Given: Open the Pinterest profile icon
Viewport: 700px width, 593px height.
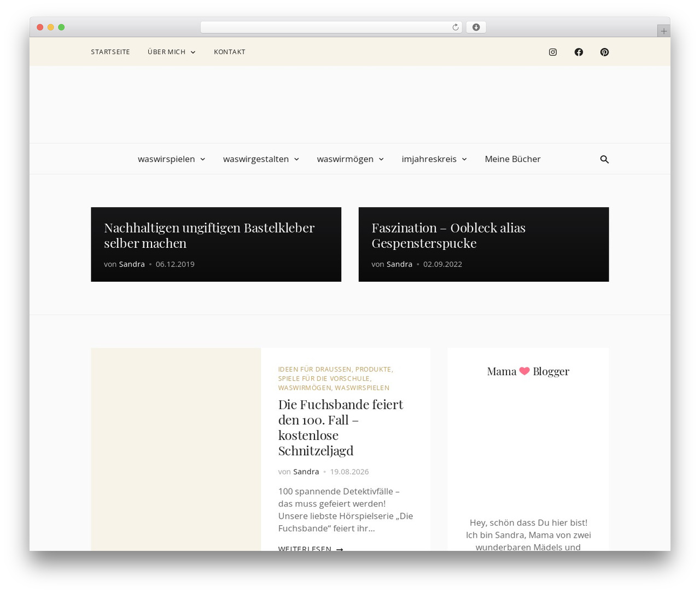Looking at the screenshot, I should (x=604, y=52).
